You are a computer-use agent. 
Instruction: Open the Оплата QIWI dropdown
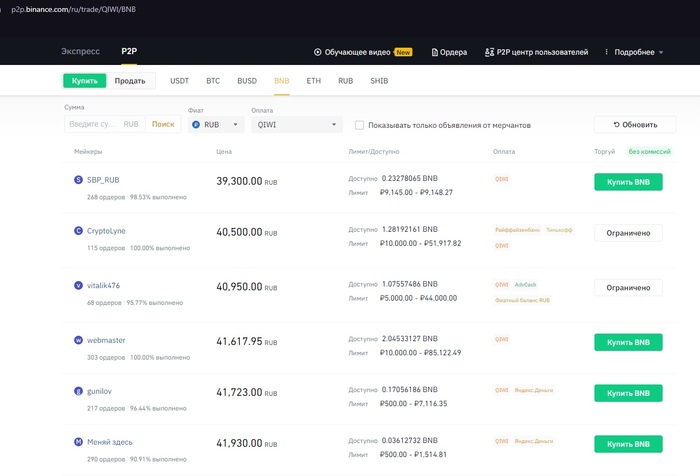click(297, 125)
